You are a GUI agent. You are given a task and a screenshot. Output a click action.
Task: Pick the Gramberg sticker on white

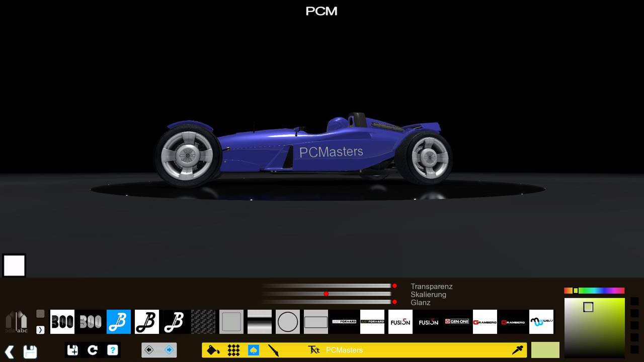(485, 322)
